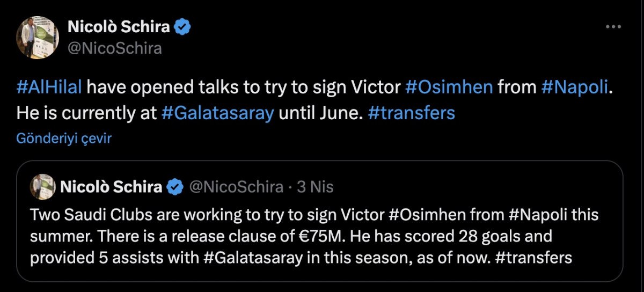Click the @NicoSchira handle under the author name
The image size is (644, 292).
[x=114, y=48]
